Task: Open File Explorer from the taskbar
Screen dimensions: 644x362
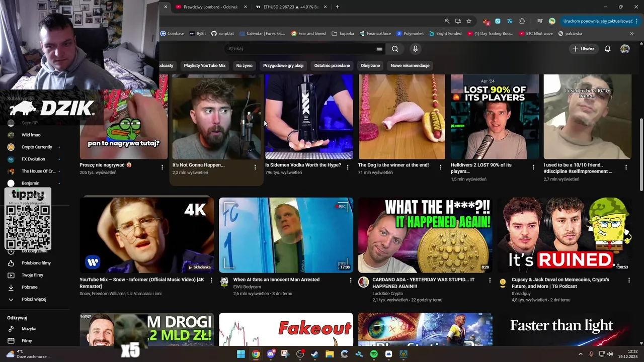Action: coord(330,354)
